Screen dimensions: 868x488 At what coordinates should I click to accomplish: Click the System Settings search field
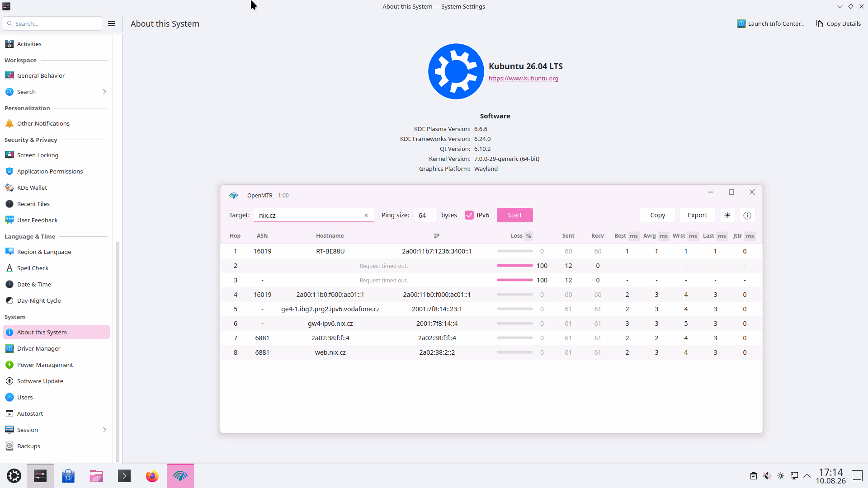point(52,23)
